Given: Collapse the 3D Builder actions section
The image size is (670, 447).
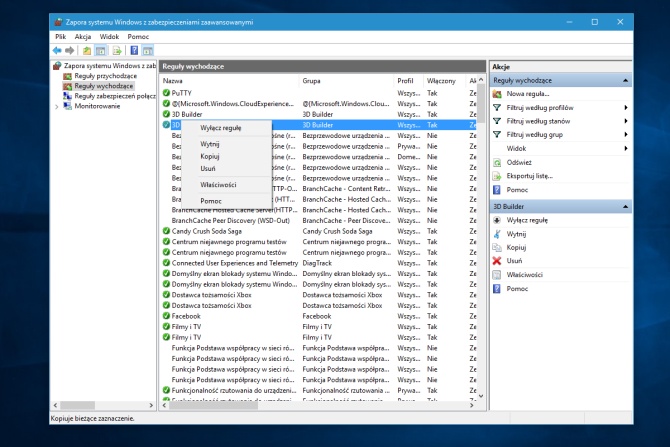Looking at the screenshot, I should point(626,205).
